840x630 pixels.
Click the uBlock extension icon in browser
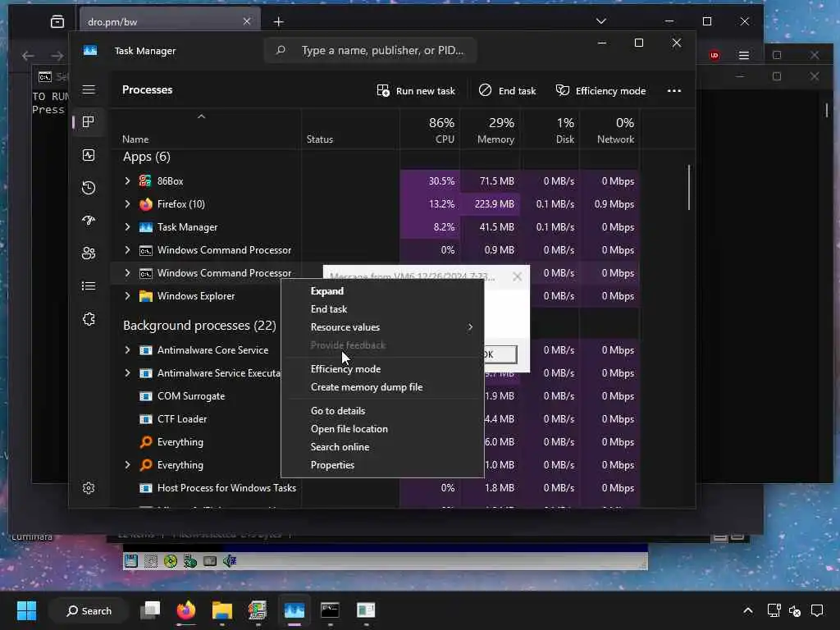714,55
